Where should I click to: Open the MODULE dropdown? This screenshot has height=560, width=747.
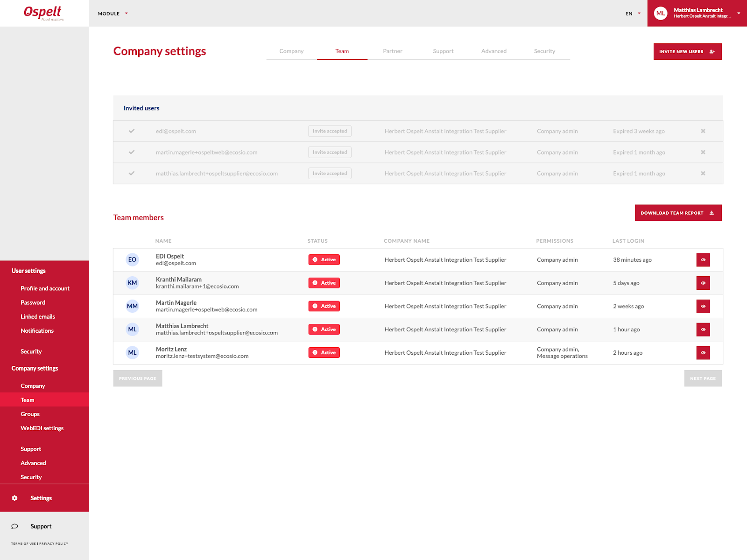click(x=113, y=14)
